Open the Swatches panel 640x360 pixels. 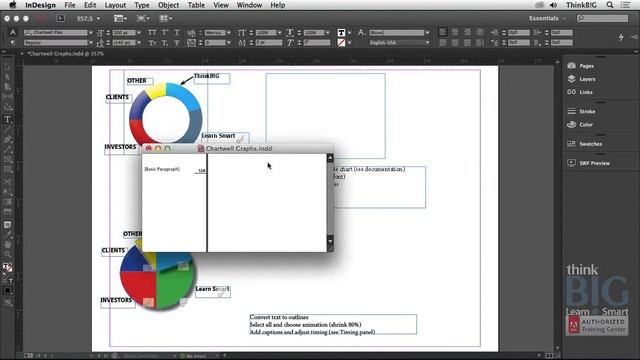(x=585, y=144)
